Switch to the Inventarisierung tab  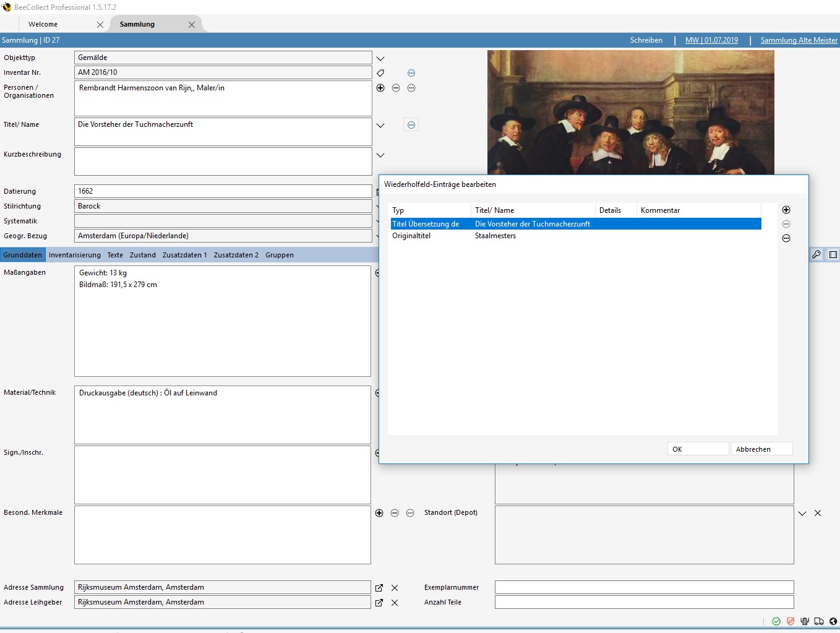point(74,255)
